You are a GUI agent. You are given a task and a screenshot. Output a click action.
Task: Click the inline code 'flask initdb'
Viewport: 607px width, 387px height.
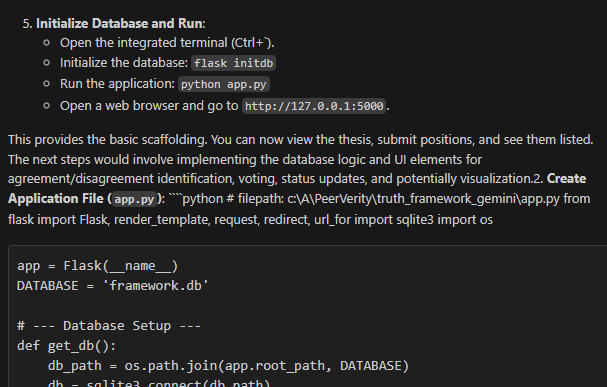click(233, 63)
